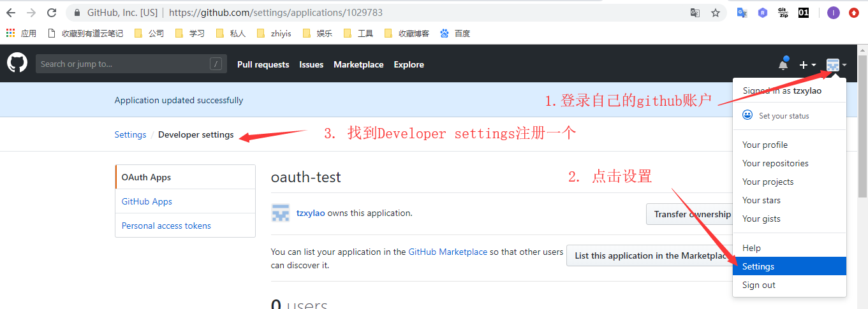Open Explore in GitHub header

pos(409,64)
